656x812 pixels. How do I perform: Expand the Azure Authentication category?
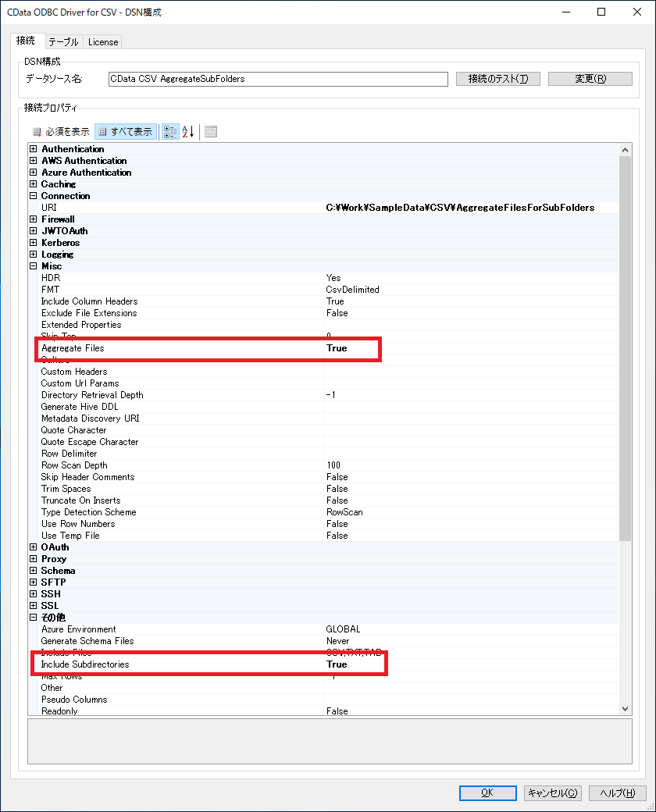pyautogui.click(x=33, y=173)
